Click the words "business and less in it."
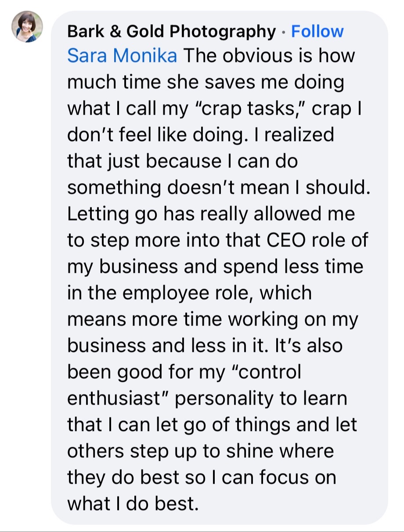The image size is (404, 532). 168,346
